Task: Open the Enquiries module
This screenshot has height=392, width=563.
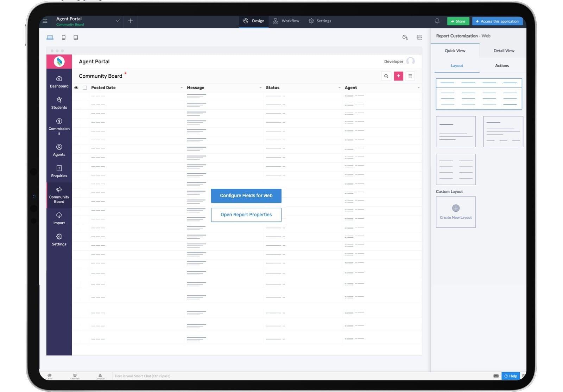Action: point(59,171)
